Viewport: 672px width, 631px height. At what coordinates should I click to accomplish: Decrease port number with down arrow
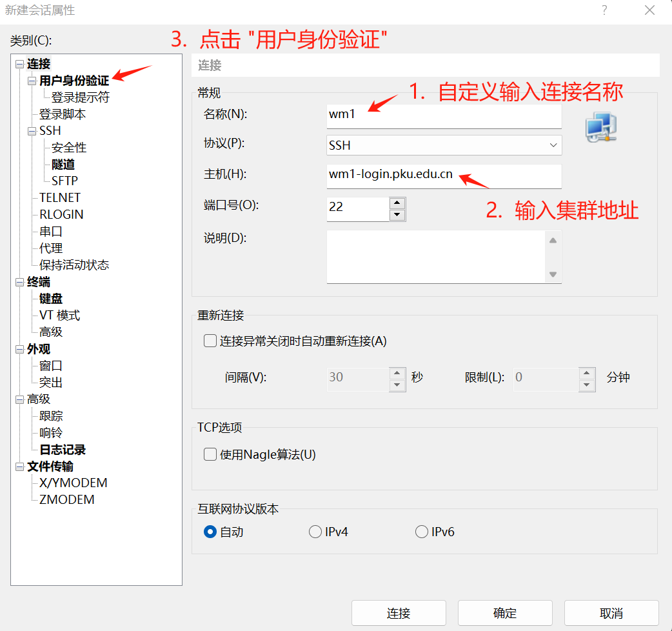coord(397,215)
